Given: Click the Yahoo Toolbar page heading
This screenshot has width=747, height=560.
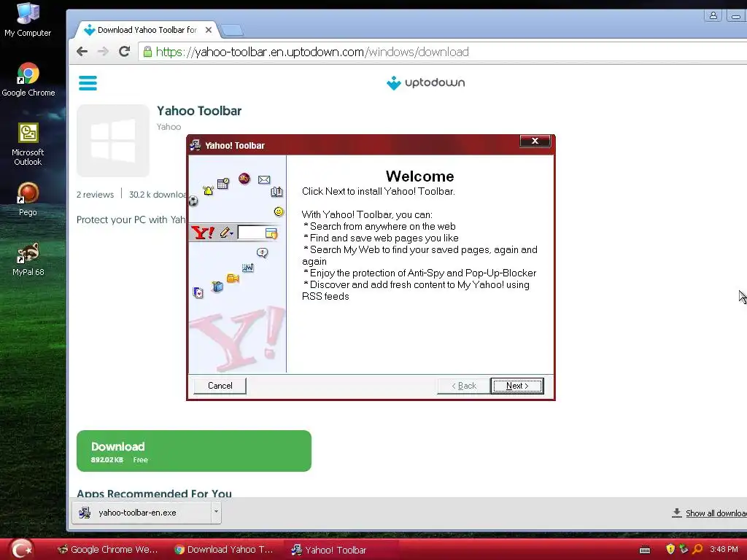Looking at the screenshot, I should click(199, 111).
